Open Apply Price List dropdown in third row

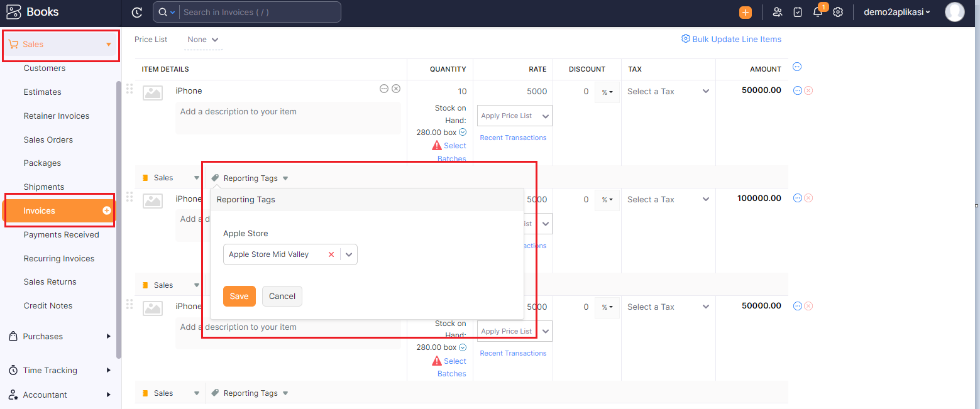coord(515,331)
